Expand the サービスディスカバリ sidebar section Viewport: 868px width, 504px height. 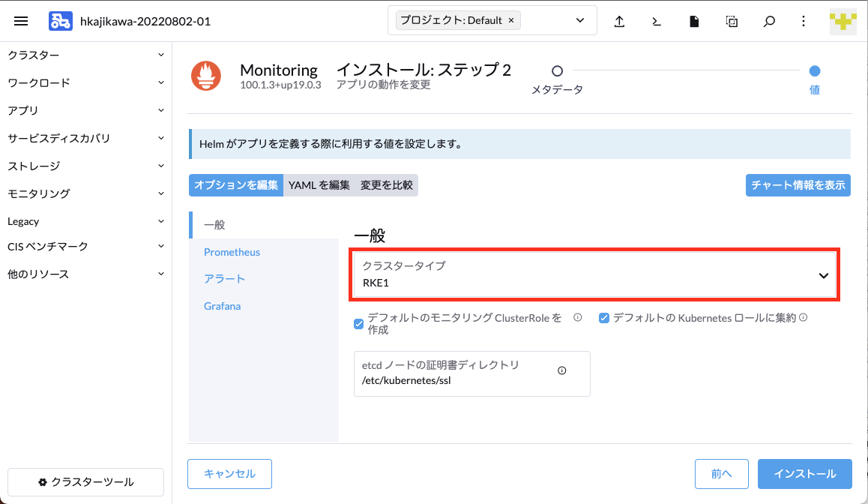[85, 138]
